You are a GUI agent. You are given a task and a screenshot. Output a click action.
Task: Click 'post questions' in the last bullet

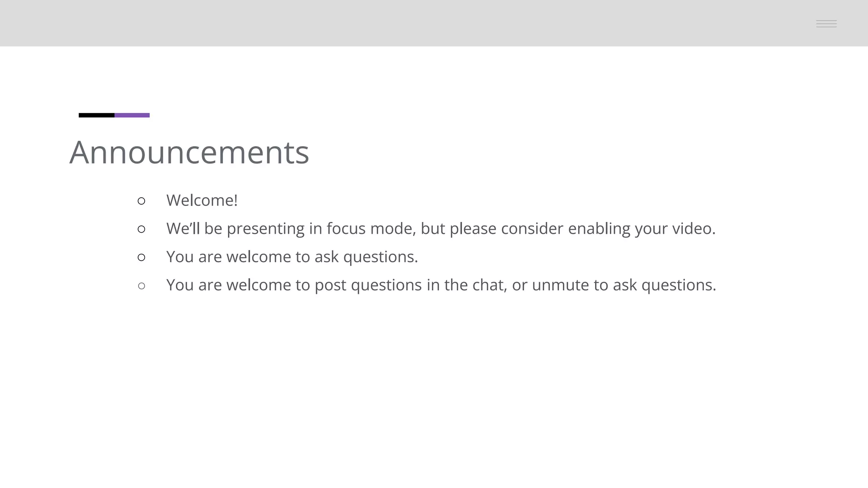click(368, 285)
